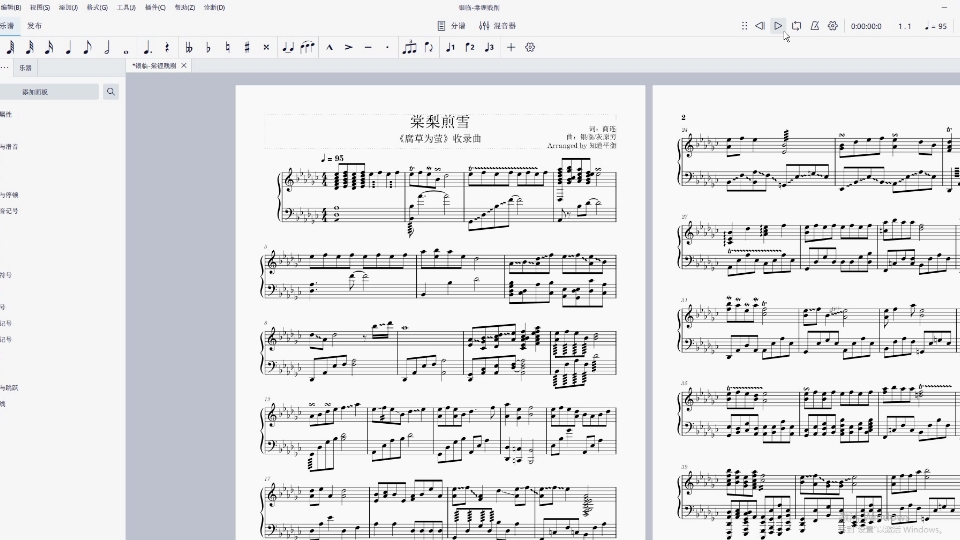Add a slur to selection
The width and height of the screenshot is (960, 540).
pyautogui.click(x=307, y=47)
